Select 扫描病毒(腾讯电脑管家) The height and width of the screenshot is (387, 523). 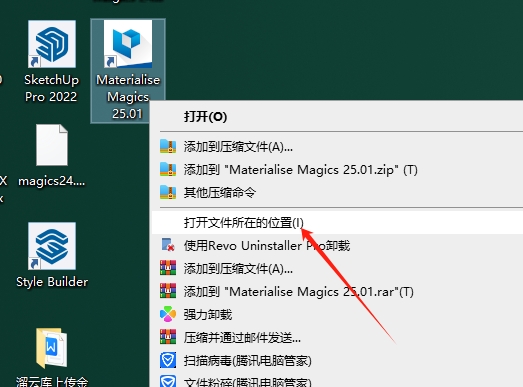coord(337,361)
